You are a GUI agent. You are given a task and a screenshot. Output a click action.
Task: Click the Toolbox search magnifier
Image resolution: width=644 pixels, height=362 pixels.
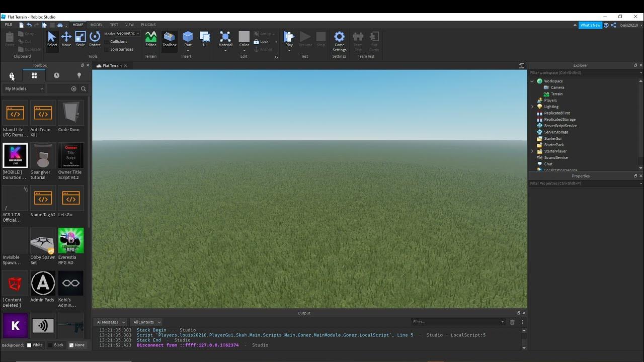(x=84, y=88)
